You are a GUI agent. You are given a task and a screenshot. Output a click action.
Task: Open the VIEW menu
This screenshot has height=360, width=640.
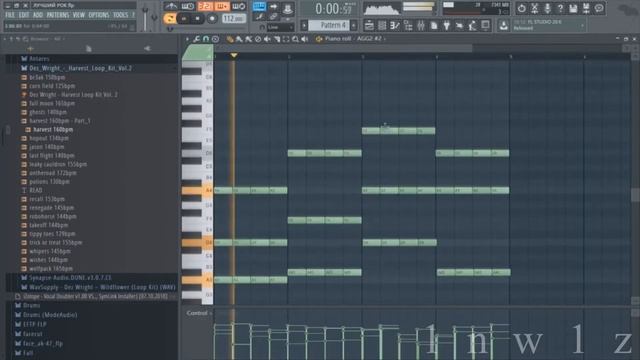tap(79, 15)
